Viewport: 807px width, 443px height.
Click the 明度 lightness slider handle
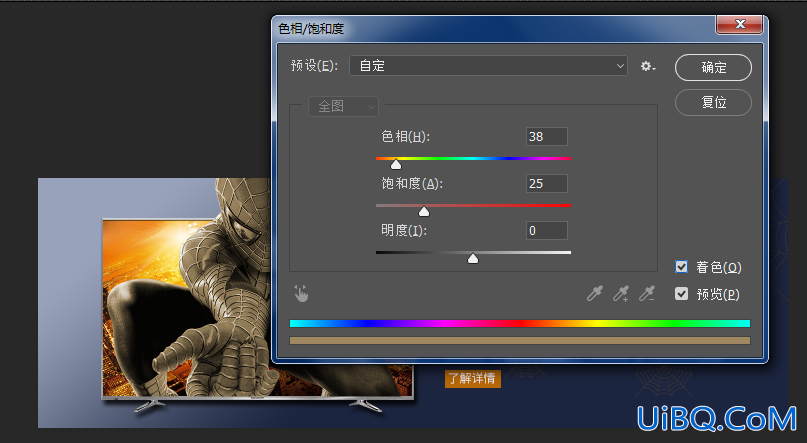(473, 258)
